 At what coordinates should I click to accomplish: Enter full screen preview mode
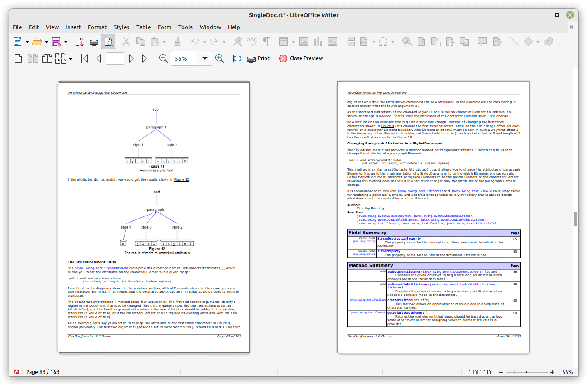coord(237,58)
